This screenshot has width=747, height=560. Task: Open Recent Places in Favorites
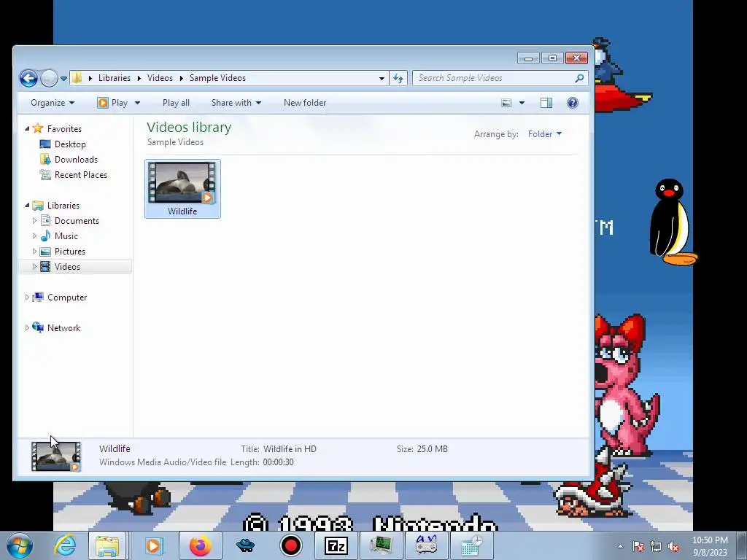[81, 175]
